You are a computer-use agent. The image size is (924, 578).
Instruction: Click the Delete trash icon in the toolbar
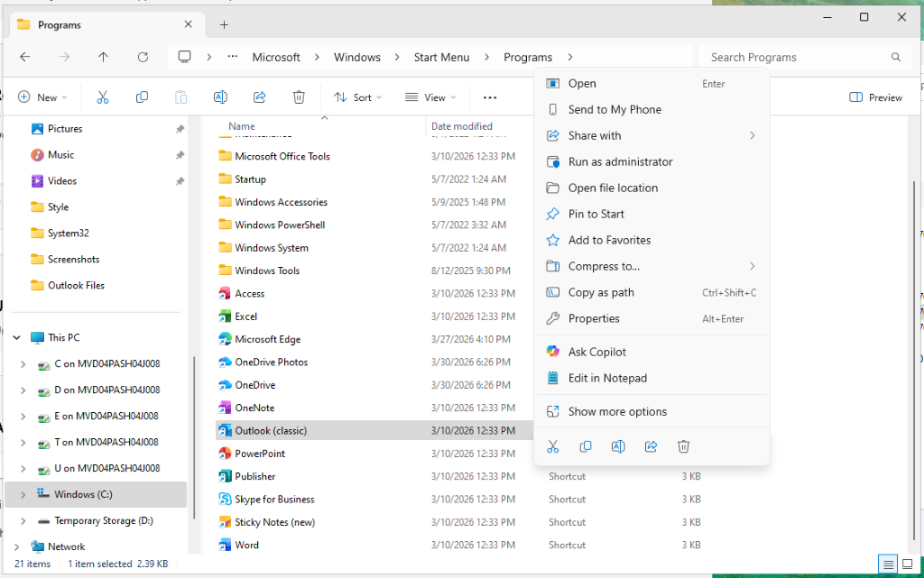(x=299, y=97)
